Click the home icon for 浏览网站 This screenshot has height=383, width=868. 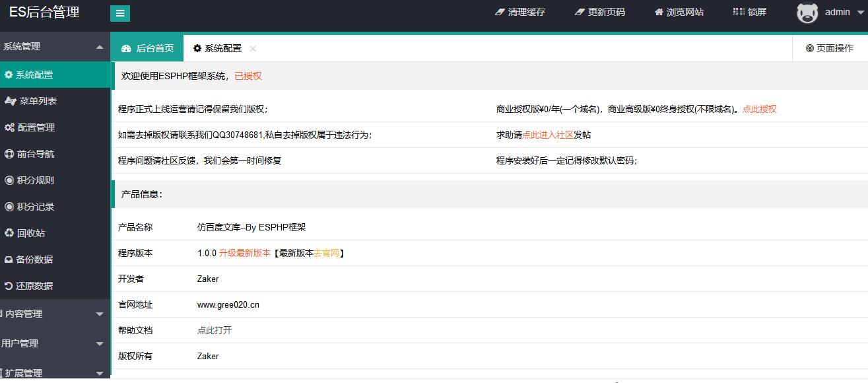[x=659, y=12]
